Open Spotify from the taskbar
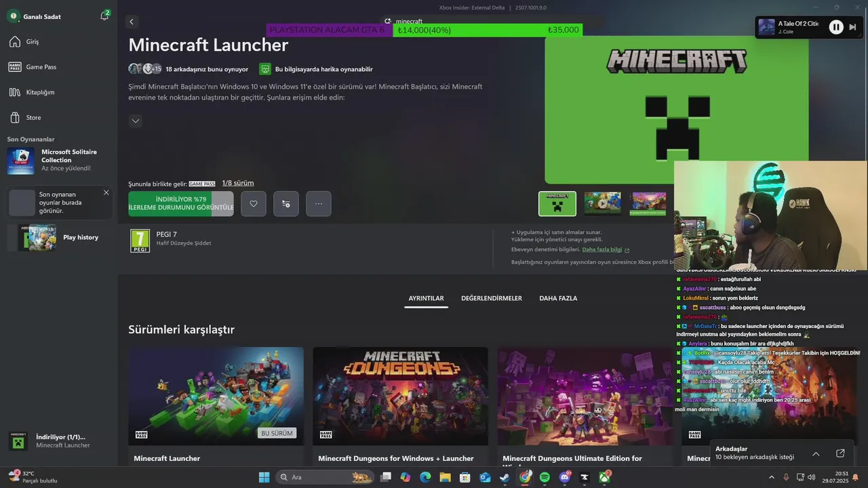Image resolution: width=868 pixels, height=488 pixels. (545, 477)
